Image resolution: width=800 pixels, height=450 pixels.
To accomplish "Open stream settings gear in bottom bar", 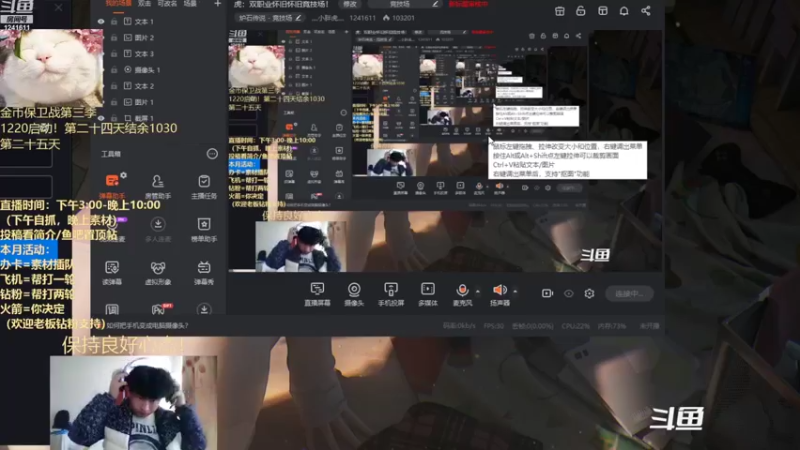I will (x=589, y=293).
